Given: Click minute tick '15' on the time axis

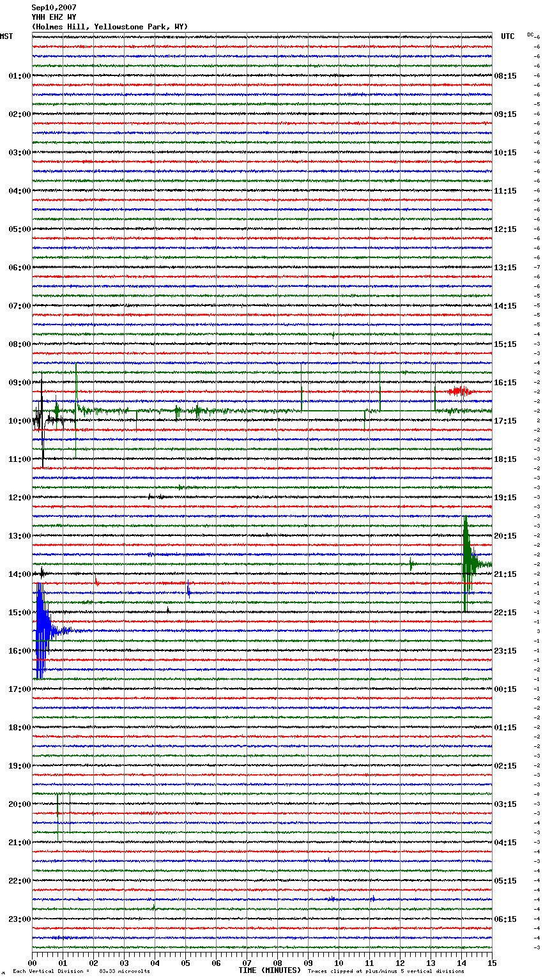Looking at the screenshot, I should (492, 963).
